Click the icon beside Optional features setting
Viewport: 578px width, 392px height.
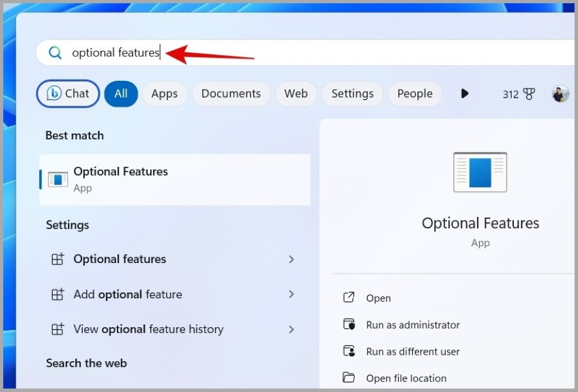[x=58, y=259]
